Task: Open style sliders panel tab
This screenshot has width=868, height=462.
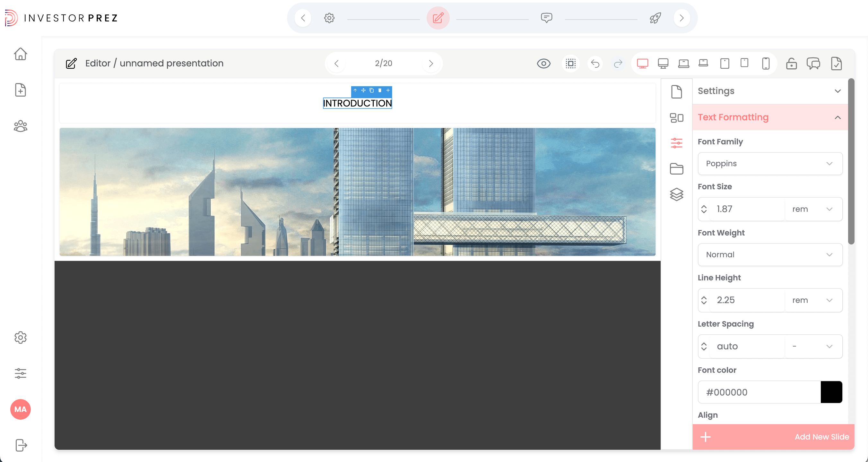Action: (x=676, y=143)
